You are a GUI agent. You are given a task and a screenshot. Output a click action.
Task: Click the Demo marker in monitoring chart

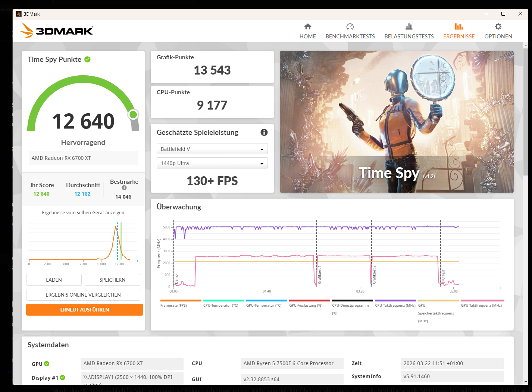click(176, 280)
